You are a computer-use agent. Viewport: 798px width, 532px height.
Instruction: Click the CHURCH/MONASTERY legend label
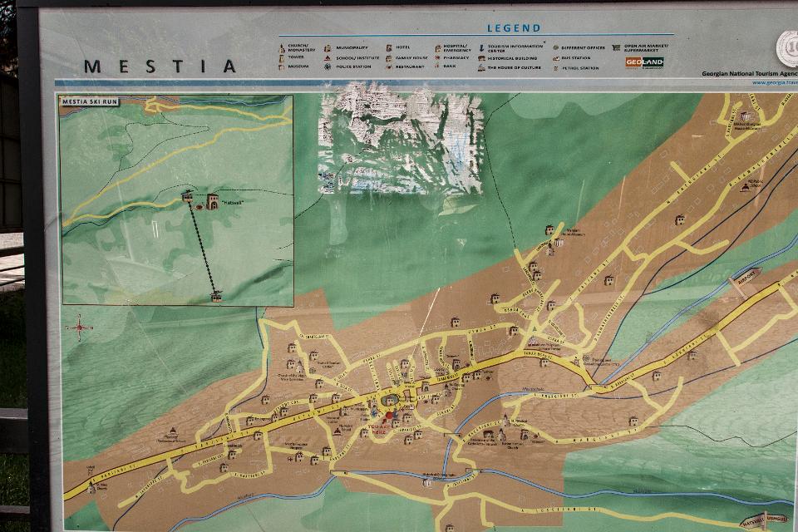point(302,48)
